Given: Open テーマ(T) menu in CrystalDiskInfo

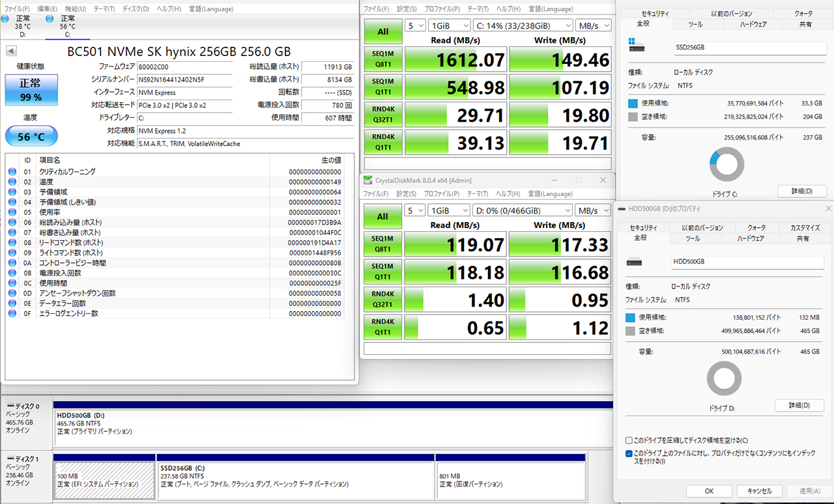Looking at the screenshot, I should (x=104, y=9).
